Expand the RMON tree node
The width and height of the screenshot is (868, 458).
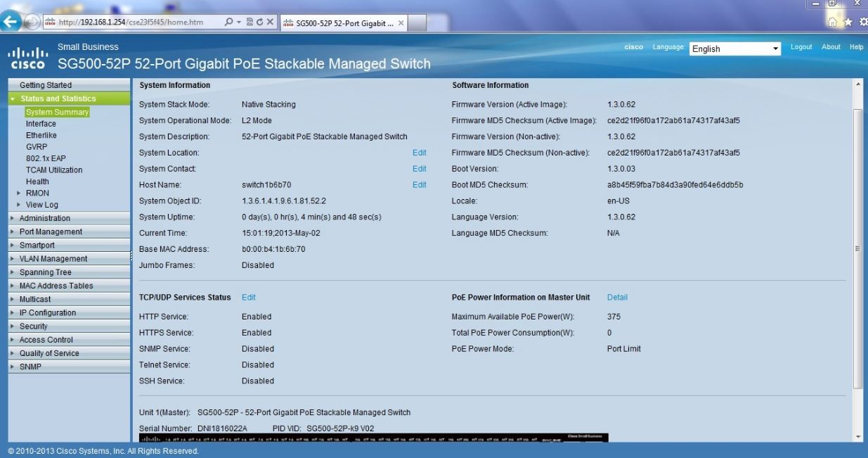pyautogui.click(x=19, y=193)
